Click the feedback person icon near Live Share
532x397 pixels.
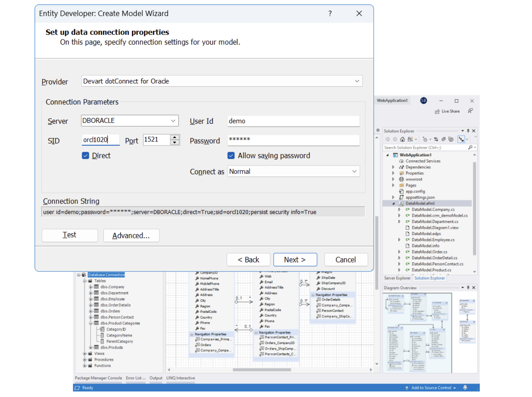[x=470, y=111]
